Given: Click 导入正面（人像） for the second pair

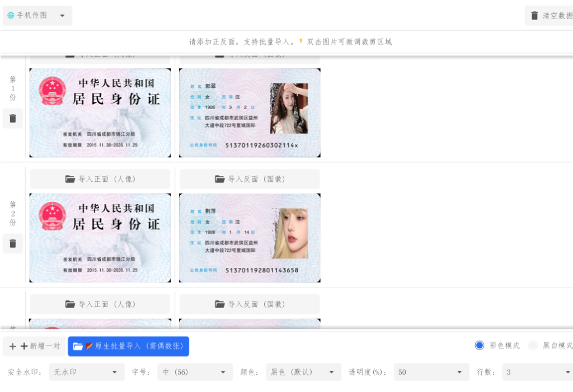Looking at the screenshot, I should point(100,179).
